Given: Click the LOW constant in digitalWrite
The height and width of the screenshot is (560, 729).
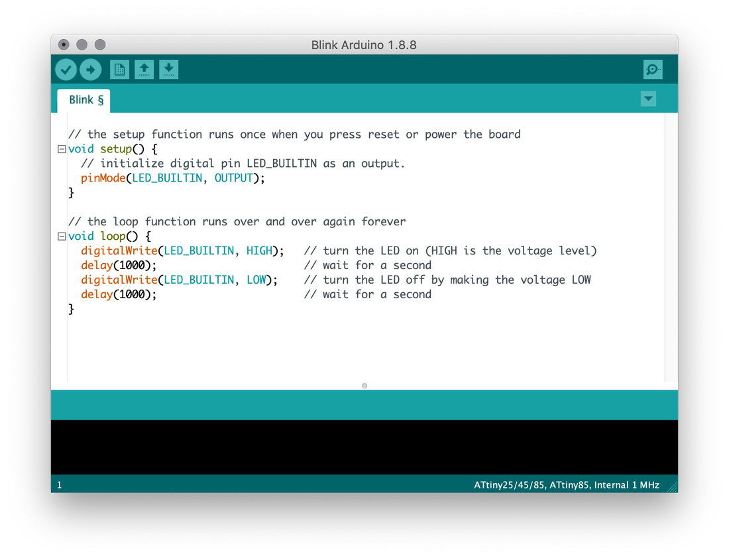Looking at the screenshot, I should [256, 280].
